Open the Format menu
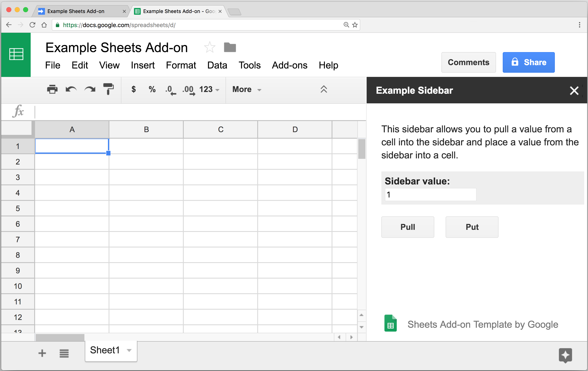 coord(181,65)
